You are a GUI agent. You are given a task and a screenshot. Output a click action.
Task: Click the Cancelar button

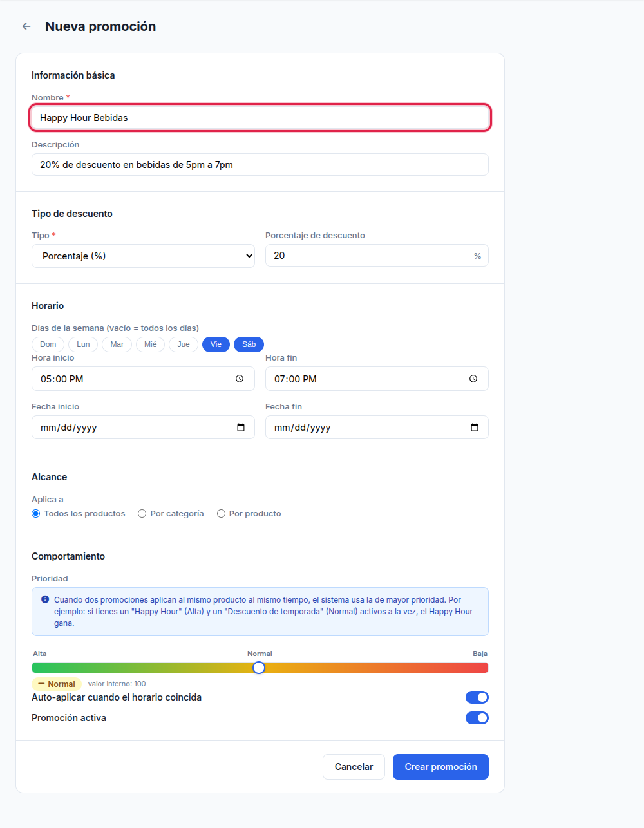click(354, 767)
